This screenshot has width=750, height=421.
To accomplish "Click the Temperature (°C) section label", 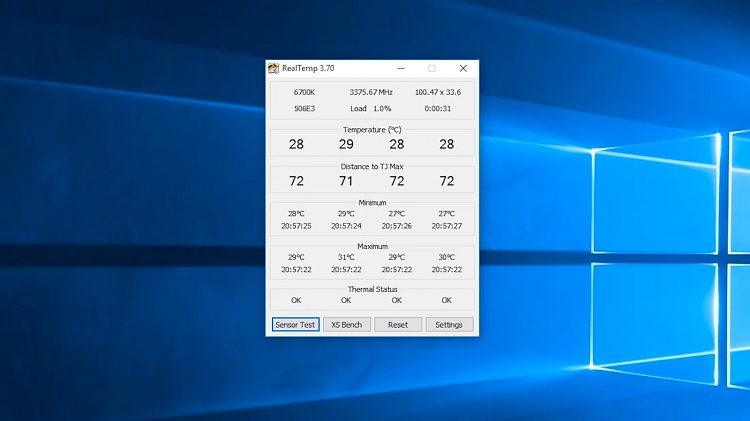I will [372, 130].
